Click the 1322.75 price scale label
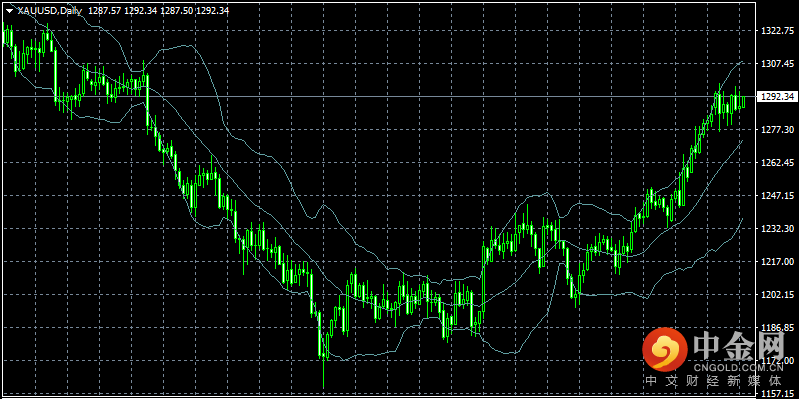 coord(776,31)
